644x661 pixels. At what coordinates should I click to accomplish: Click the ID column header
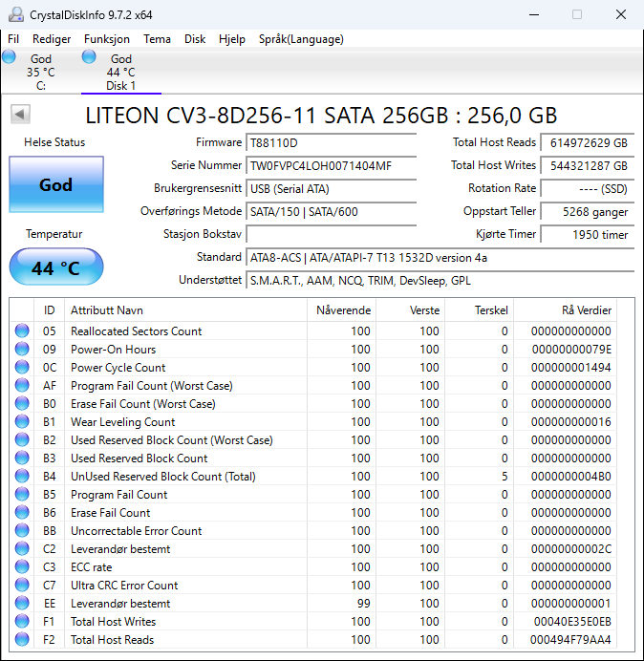point(49,310)
